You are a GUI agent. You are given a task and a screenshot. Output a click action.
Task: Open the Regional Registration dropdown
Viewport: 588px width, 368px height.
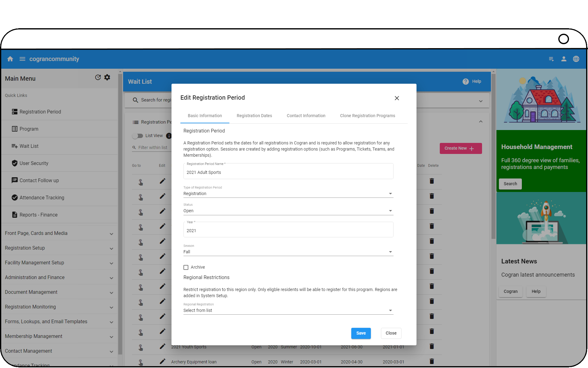[x=390, y=310]
